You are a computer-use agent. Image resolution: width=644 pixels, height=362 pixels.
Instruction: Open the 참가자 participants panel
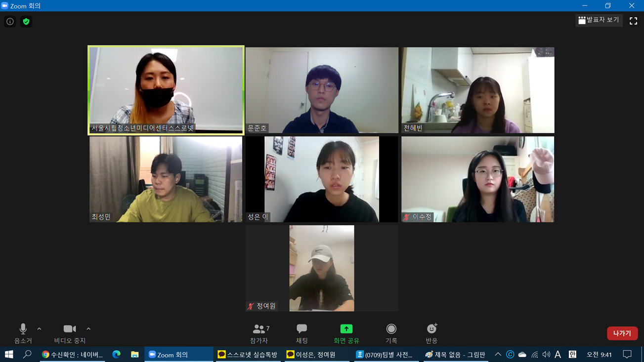259,333
